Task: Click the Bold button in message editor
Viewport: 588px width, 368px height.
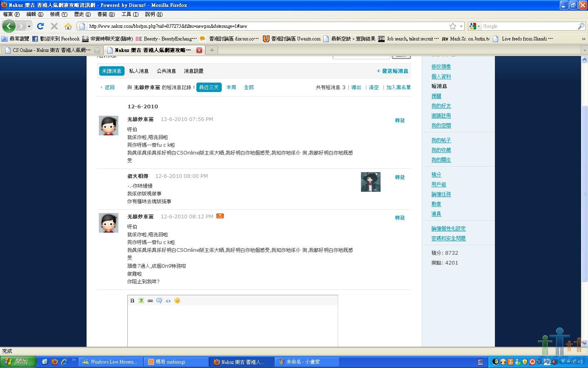Action: click(132, 301)
